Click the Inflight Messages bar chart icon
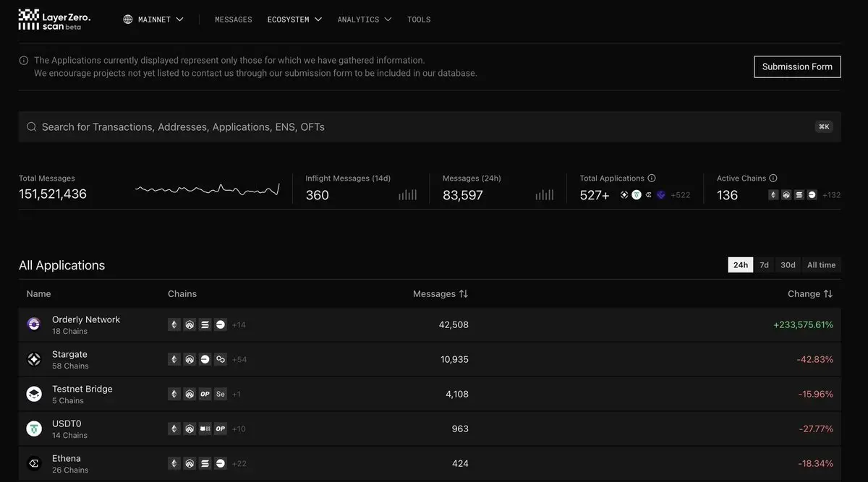This screenshot has height=482, width=868. click(x=408, y=195)
